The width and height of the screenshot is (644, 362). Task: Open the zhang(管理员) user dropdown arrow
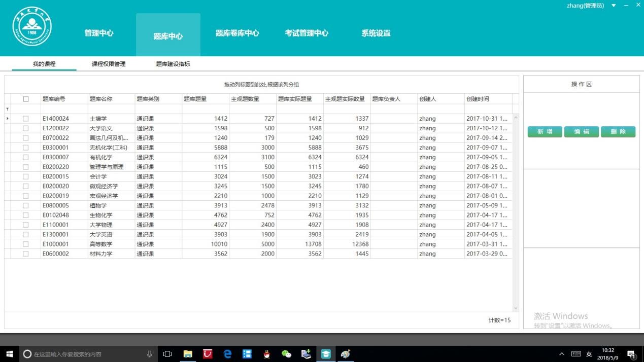point(614,6)
